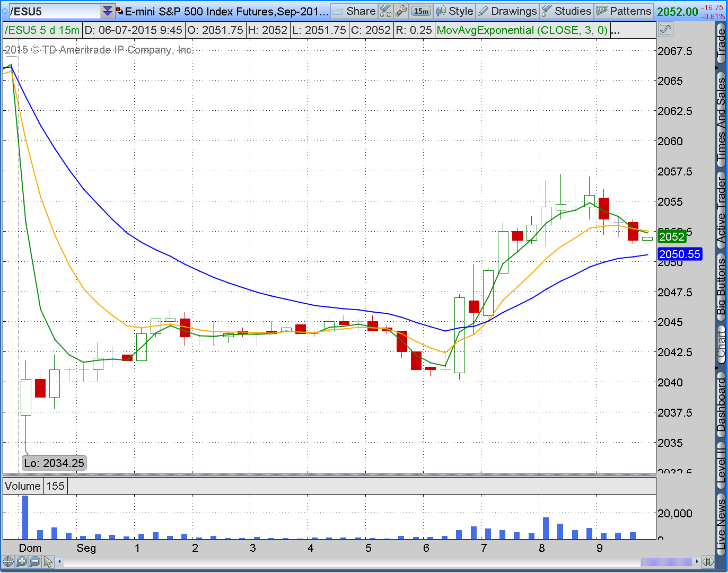
Task: Select the arrow pointer tool
Action: click(48, 561)
